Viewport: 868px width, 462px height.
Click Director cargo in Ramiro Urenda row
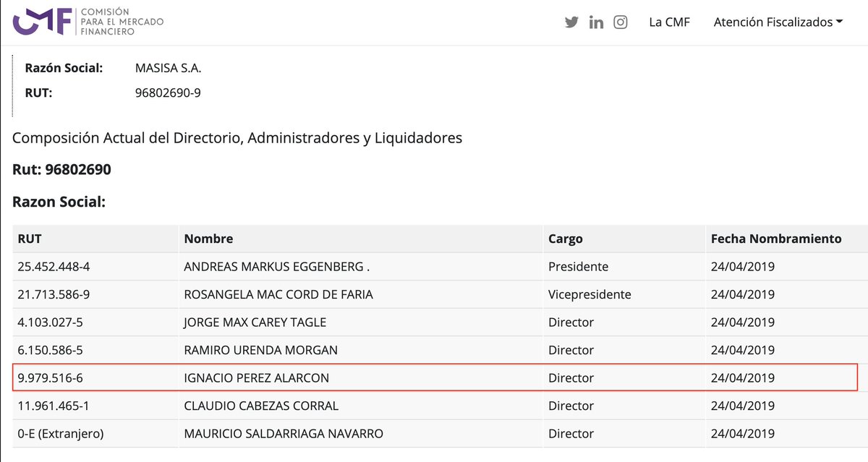571,350
